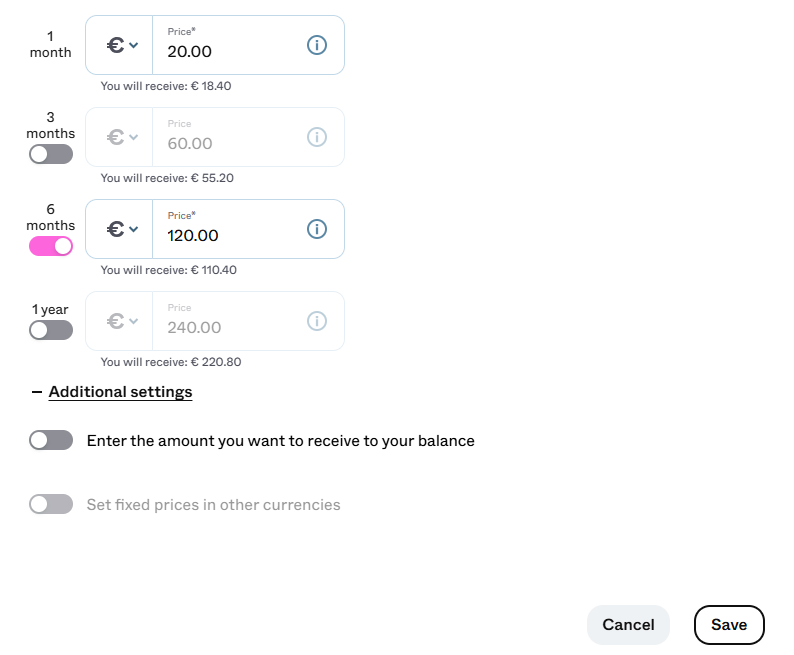This screenshot has width=794, height=655.
Task: Enable the 3 months subscription toggle
Action: point(51,154)
